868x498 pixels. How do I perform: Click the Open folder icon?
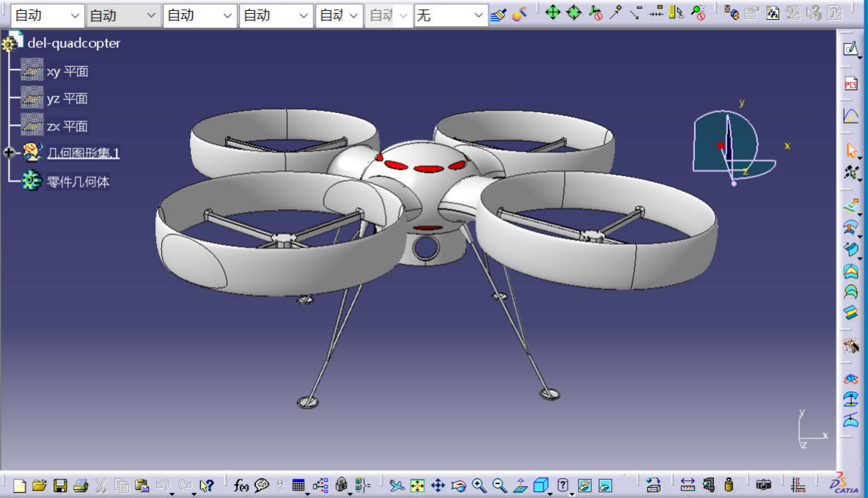click(40, 486)
